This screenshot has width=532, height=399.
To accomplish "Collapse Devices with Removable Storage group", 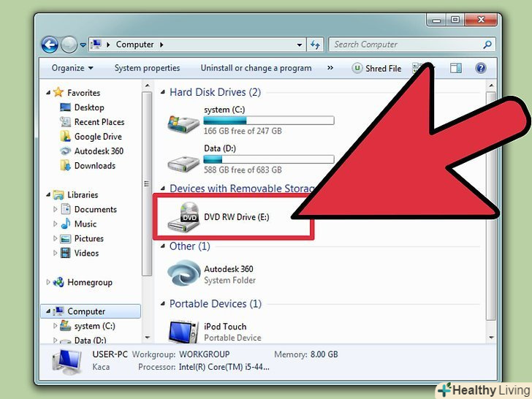I will (x=163, y=189).
